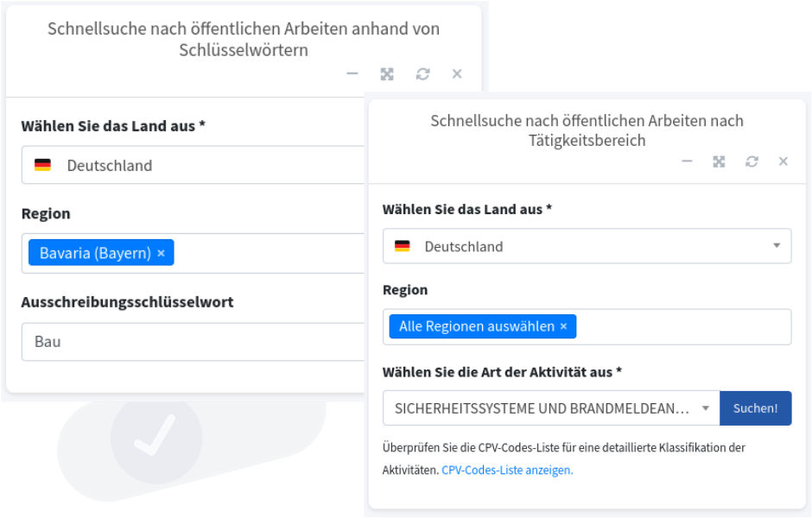The height and width of the screenshot is (518, 812).
Task: Open the 'CPV-Codes-Liste anzeigen' link
Action: point(507,471)
